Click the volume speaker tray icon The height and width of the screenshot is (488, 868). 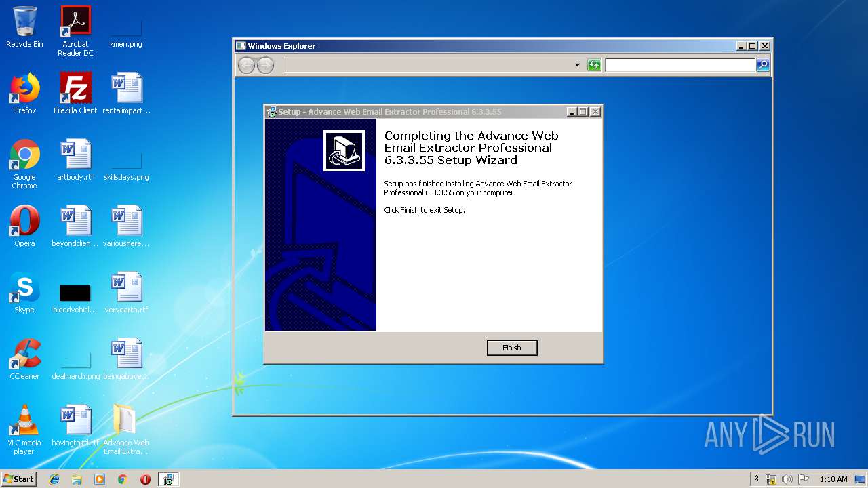click(787, 479)
